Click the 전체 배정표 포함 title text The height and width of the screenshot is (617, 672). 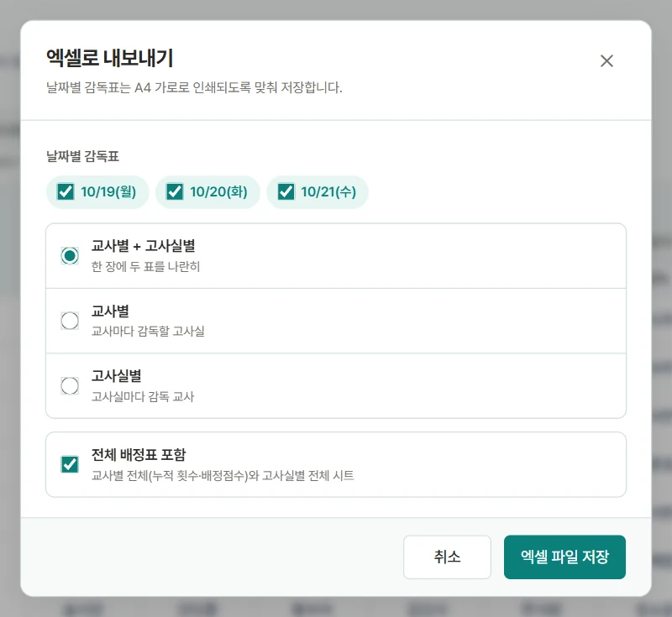[139, 455]
